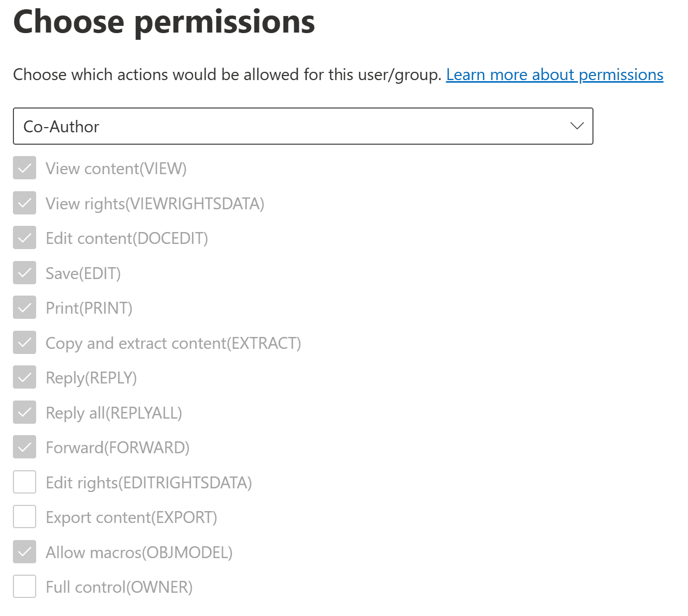This screenshot has width=688, height=616.
Task: Toggle the Print(PRINT) checkbox
Action: tap(24, 307)
